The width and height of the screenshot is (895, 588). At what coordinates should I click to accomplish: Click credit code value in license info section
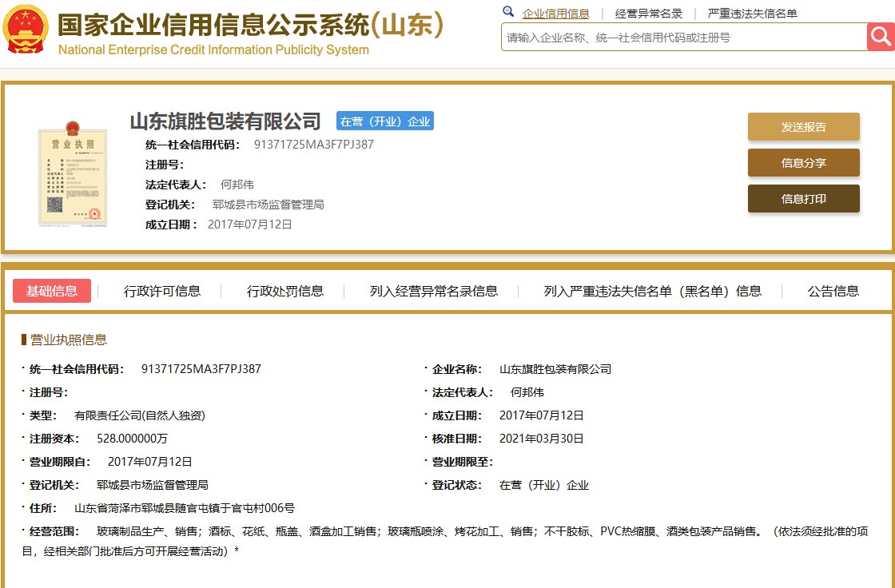pos(201,369)
